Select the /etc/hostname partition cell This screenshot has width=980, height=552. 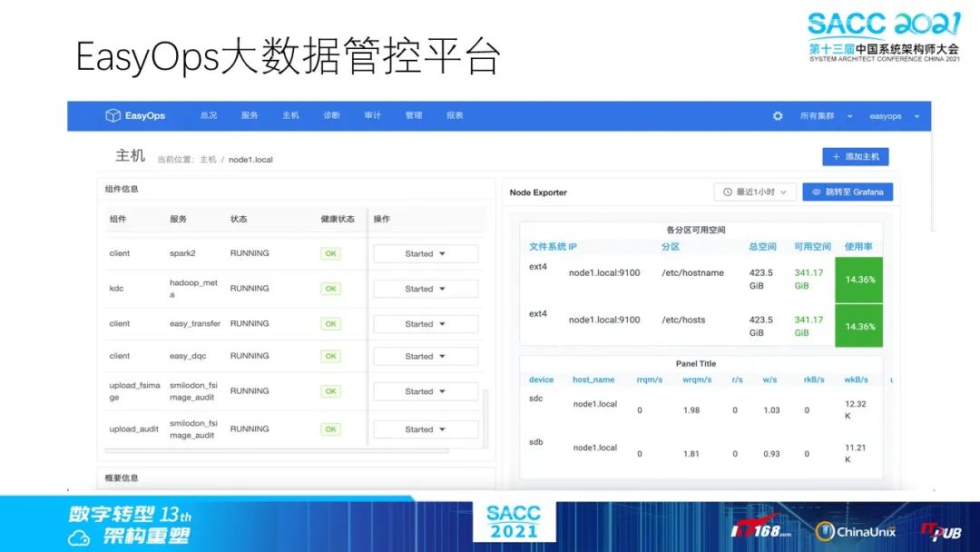point(692,273)
